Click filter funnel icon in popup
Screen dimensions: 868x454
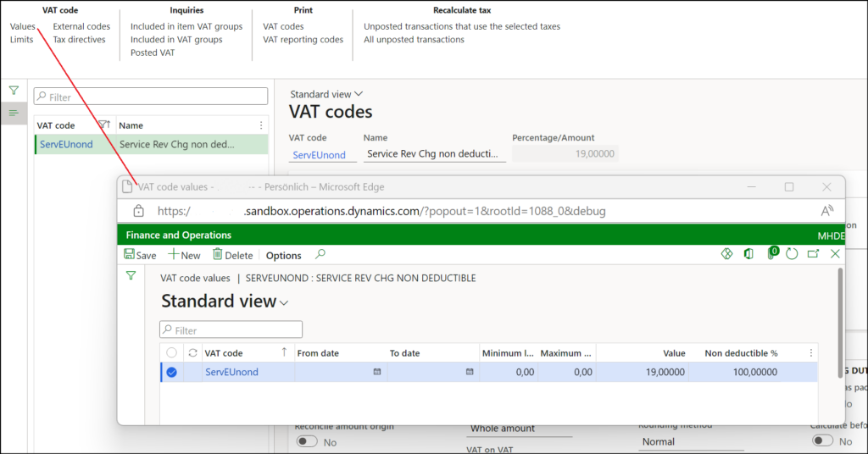pos(131,275)
